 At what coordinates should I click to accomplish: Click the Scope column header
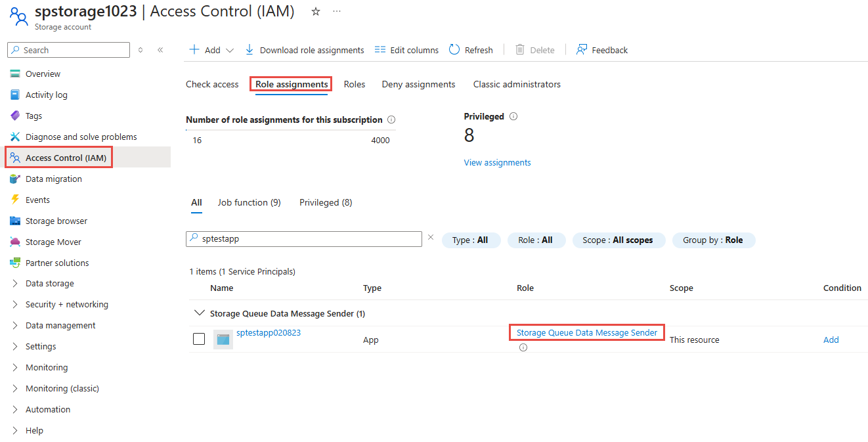click(x=682, y=288)
